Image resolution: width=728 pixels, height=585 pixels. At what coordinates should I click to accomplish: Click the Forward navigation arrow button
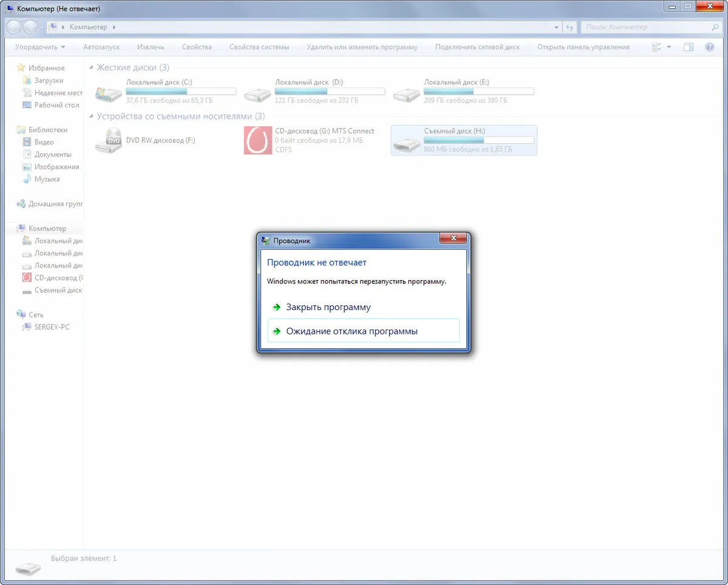(30, 27)
